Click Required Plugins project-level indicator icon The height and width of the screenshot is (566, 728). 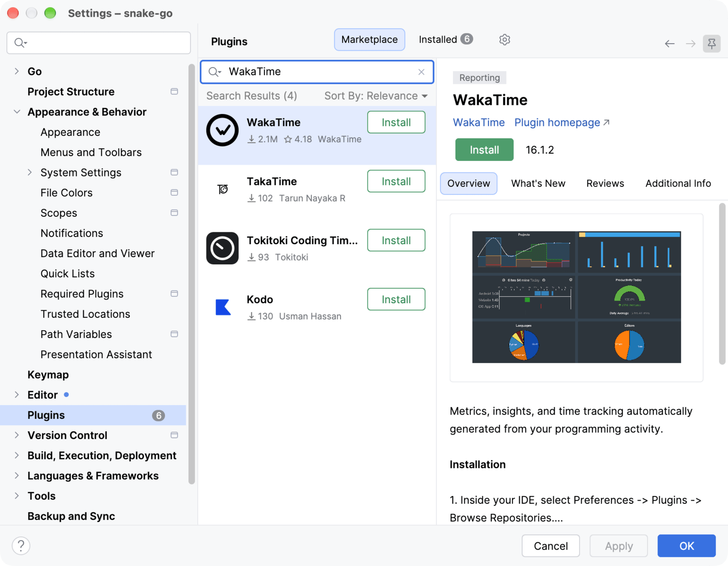point(174,294)
